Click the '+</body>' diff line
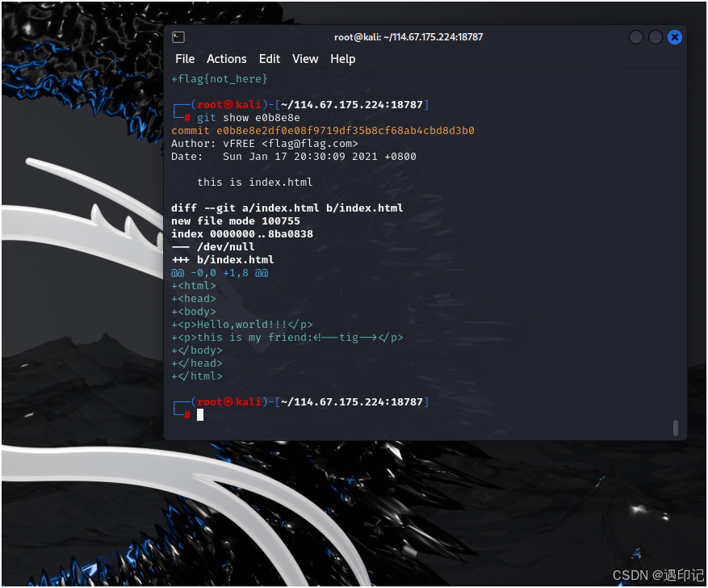Screen dimensions: 708x588 pyautogui.click(x=197, y=351)
